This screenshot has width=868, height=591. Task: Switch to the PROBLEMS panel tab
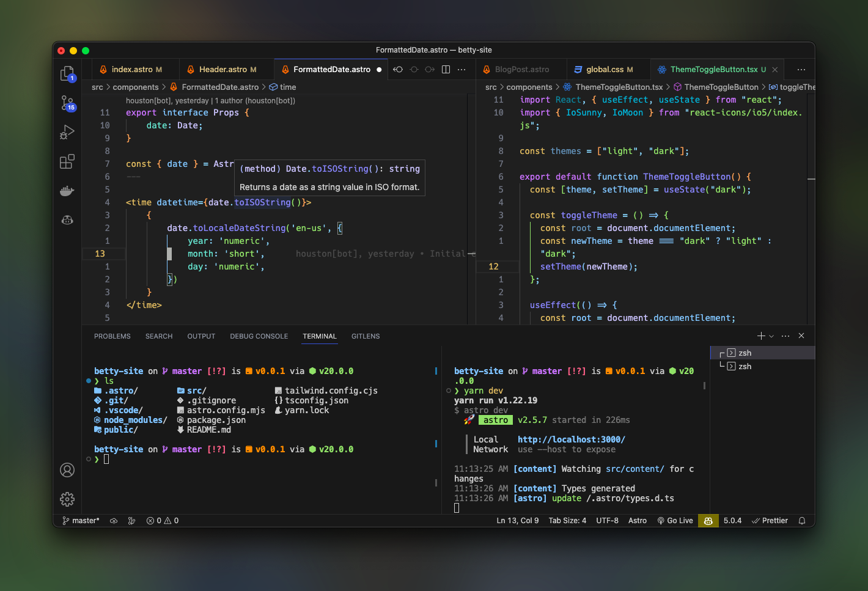(x=112, y=336)
